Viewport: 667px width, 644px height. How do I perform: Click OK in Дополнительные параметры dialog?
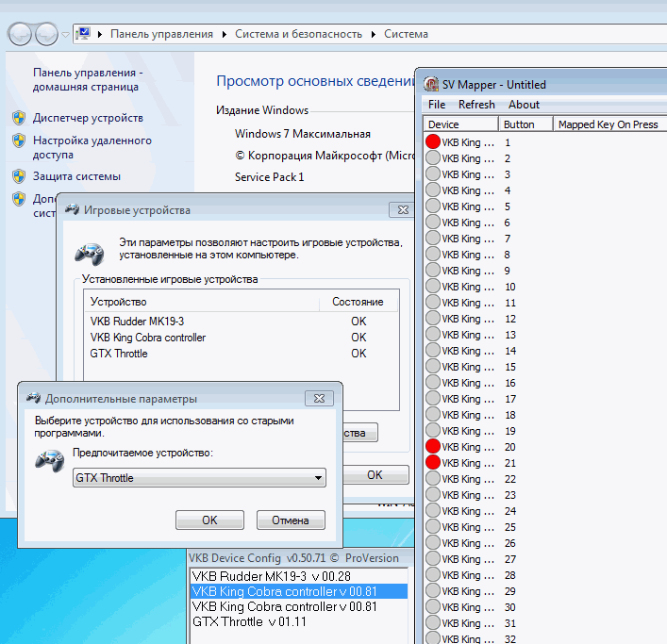209,520
